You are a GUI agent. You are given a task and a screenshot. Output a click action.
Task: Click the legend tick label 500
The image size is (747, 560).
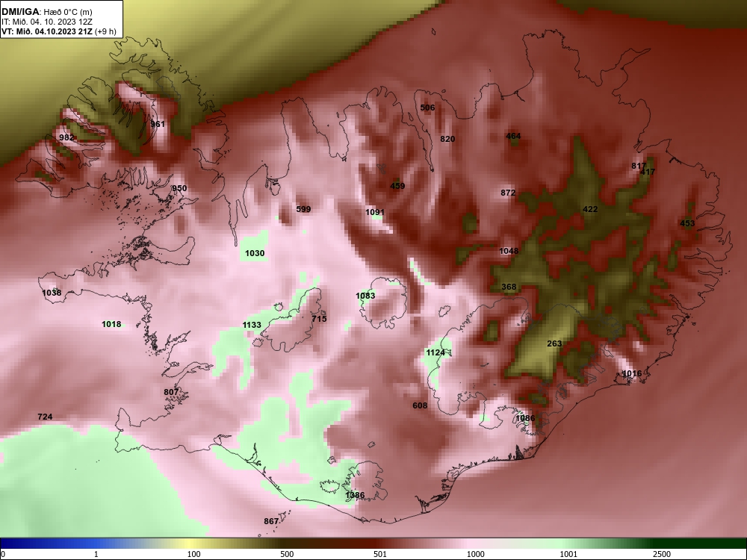tap(287, 554)
